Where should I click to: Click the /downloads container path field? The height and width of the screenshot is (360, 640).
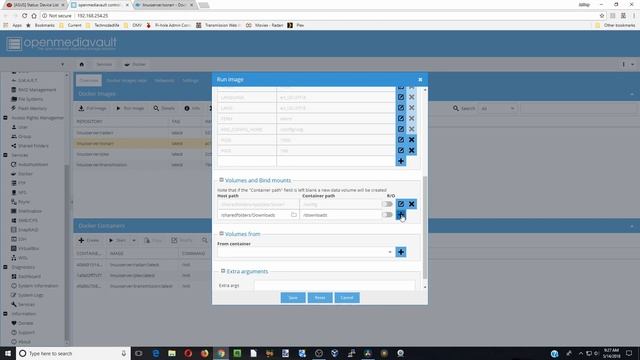coord(340,215)
